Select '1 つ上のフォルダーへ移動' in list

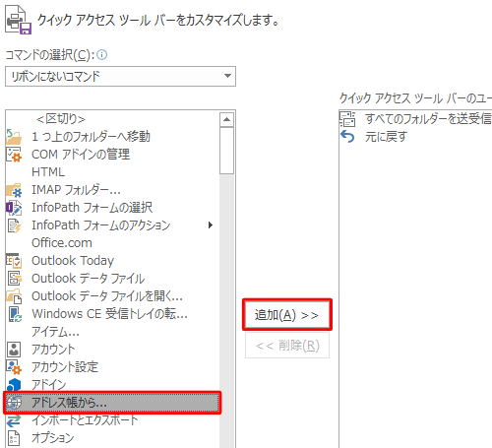point(112,137)
